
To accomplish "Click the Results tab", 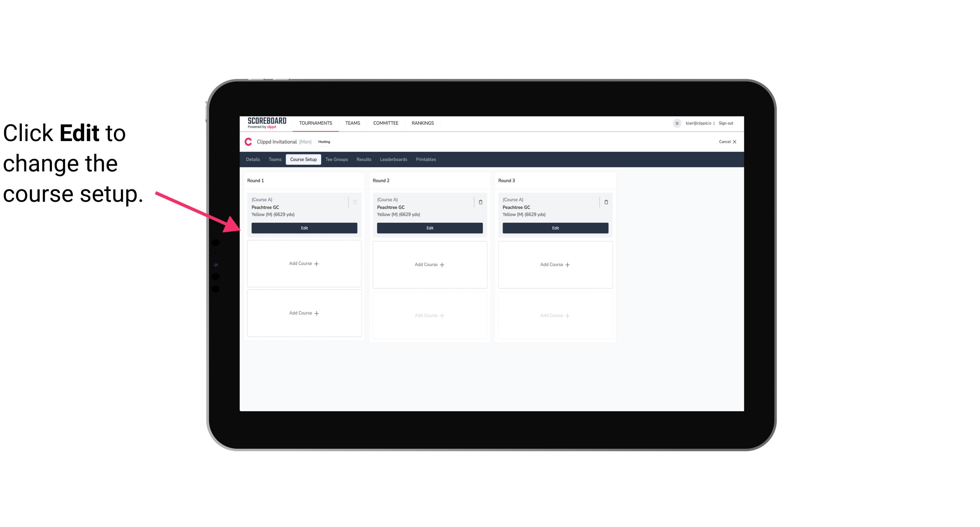I will (x=363, y=159).
